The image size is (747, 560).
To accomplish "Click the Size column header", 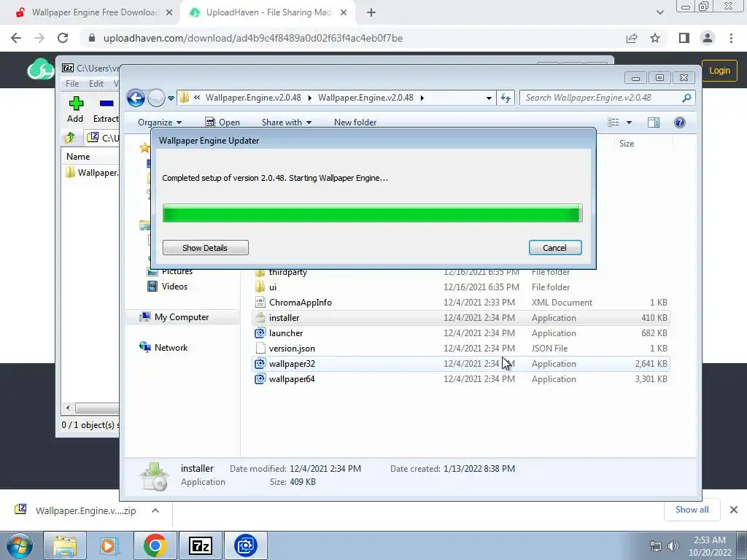I will click(627, 144).
